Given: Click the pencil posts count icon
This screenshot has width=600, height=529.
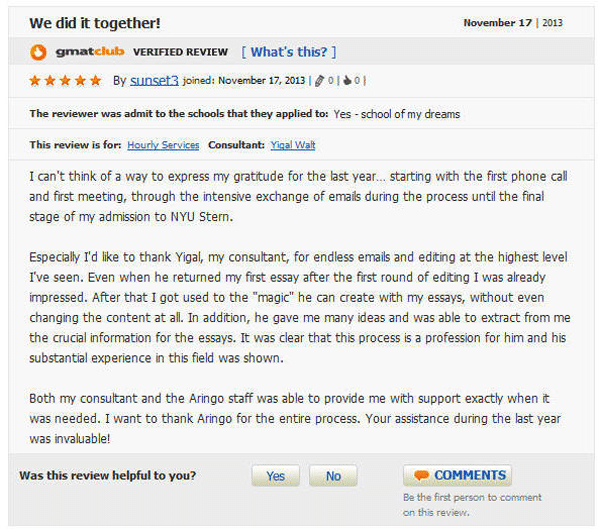Looking at the screenshot, I should click(x=319, y=81).
